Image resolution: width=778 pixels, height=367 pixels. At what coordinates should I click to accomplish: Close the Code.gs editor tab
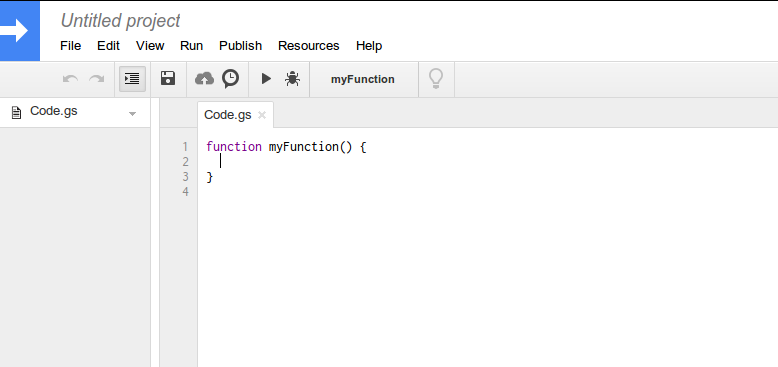(x=262, y=115)
